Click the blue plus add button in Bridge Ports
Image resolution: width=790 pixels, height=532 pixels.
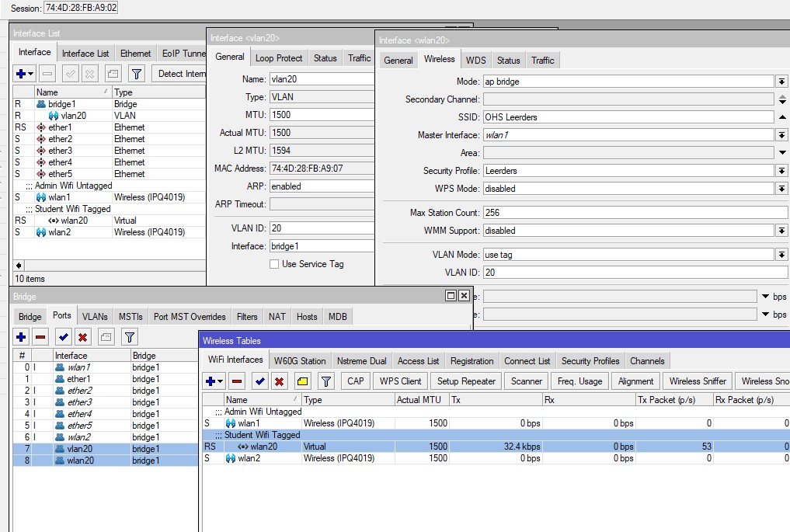(21, 337)
